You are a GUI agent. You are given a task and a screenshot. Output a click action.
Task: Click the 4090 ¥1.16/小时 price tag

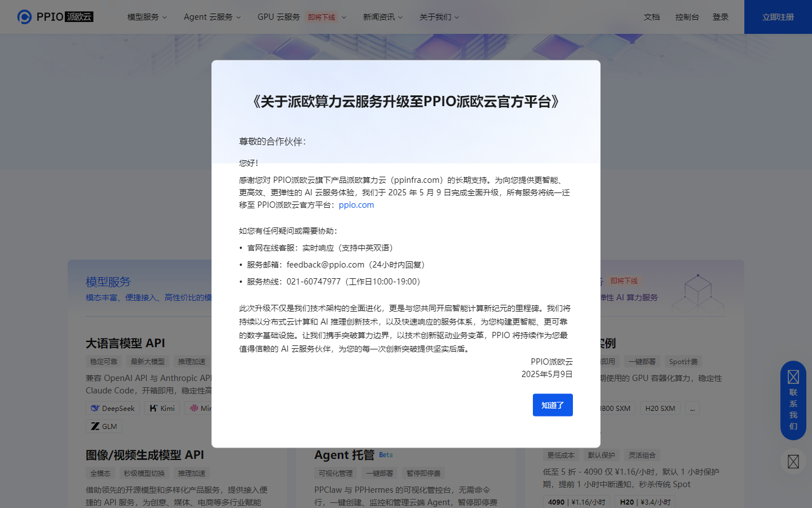[577, 502]
